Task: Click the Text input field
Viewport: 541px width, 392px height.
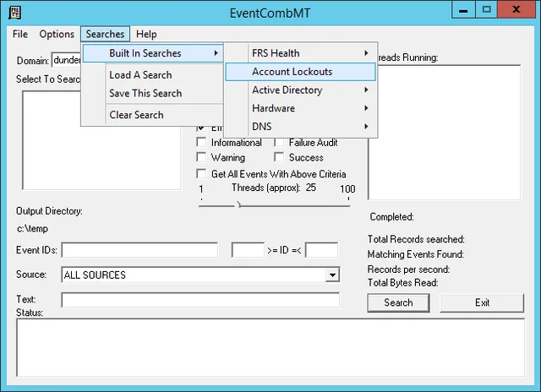Action: [x=200, y=300]
